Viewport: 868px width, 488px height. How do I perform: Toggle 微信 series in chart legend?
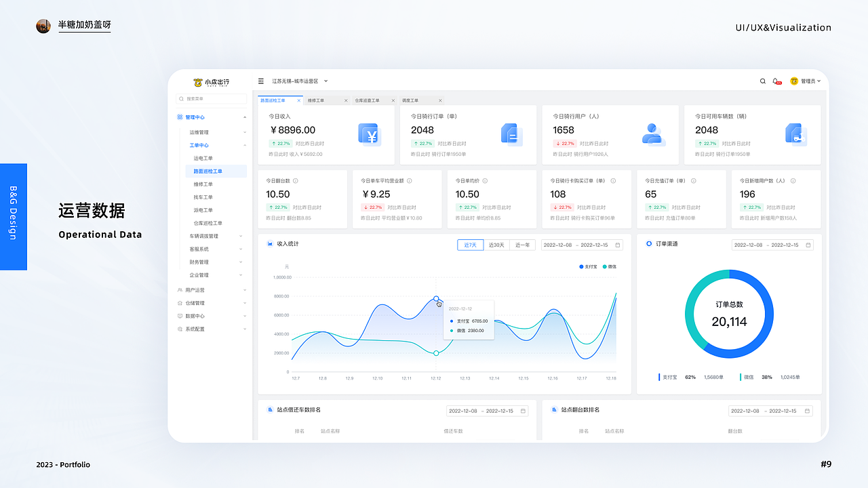(610, 266)
